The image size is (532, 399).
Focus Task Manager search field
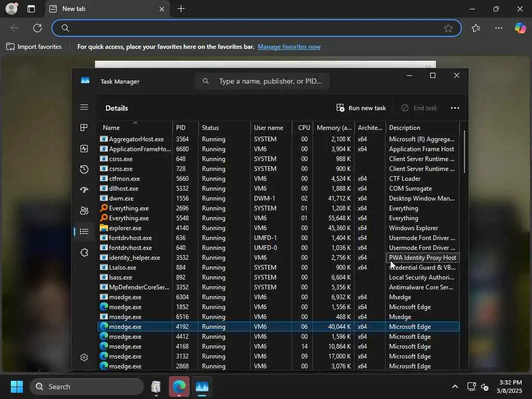point(262,81)
